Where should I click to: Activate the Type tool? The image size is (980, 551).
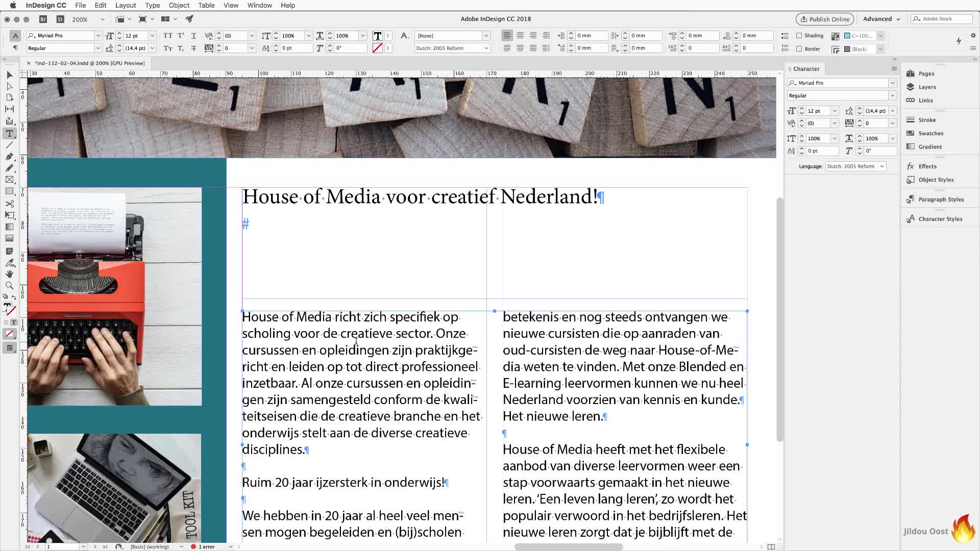pyautogui.click(x=9, y=133)
